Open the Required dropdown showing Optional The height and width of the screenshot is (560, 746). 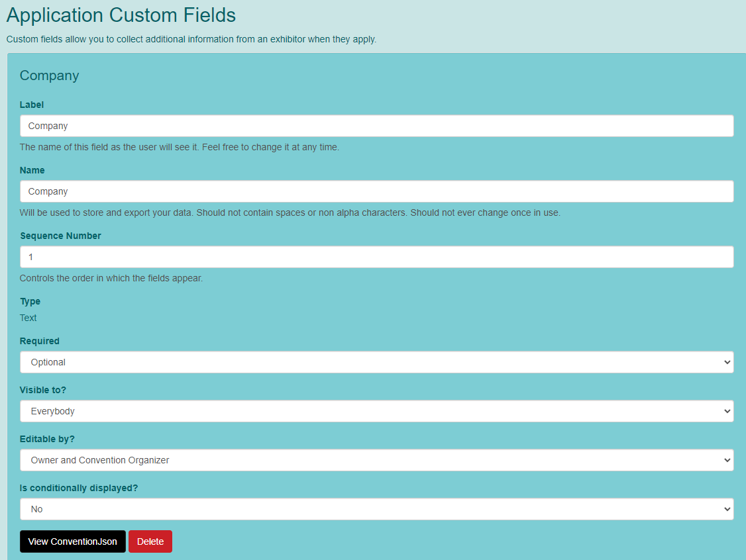pos(376,362)
